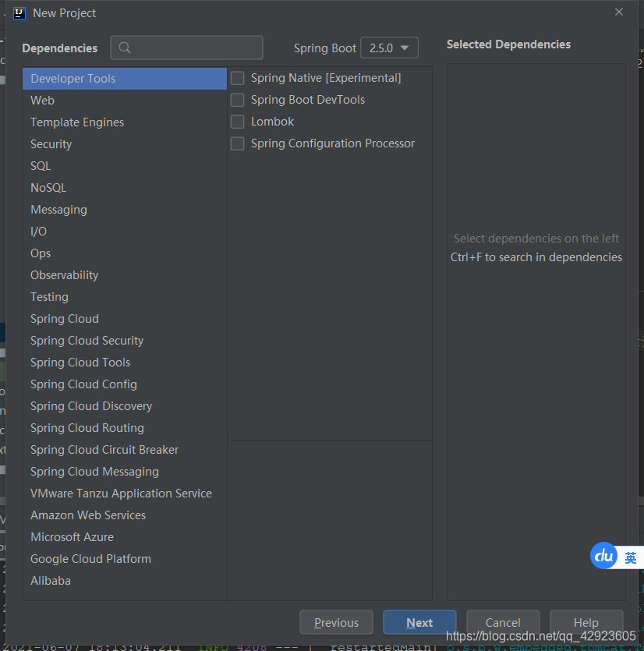Click the Lombok label text
The image size is (644, 651).
pos(272,122)
